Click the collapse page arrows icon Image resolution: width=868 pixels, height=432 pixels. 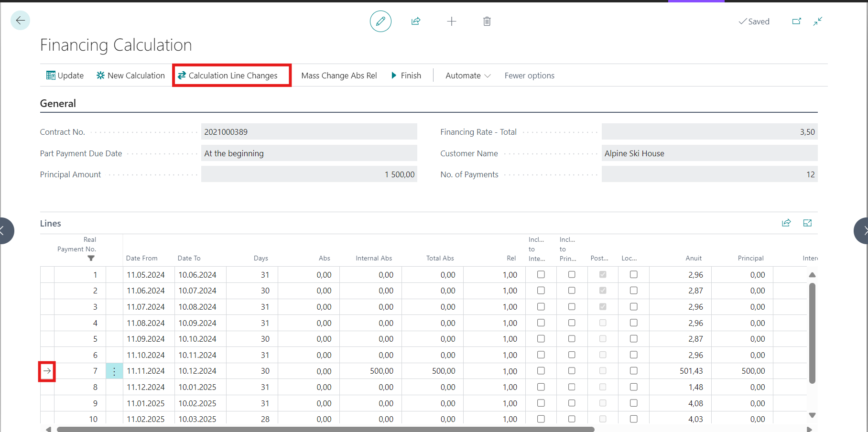[x=818, y=22]
